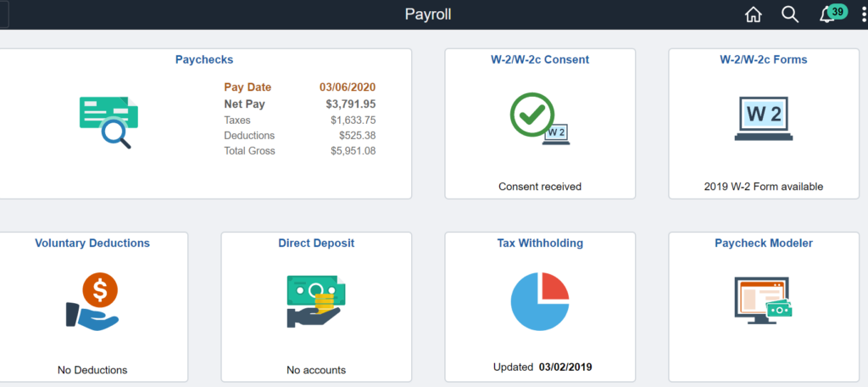Click the paycheck modeler monitor icon
This screenshot has height=387, width=868.
click(764, 299)
